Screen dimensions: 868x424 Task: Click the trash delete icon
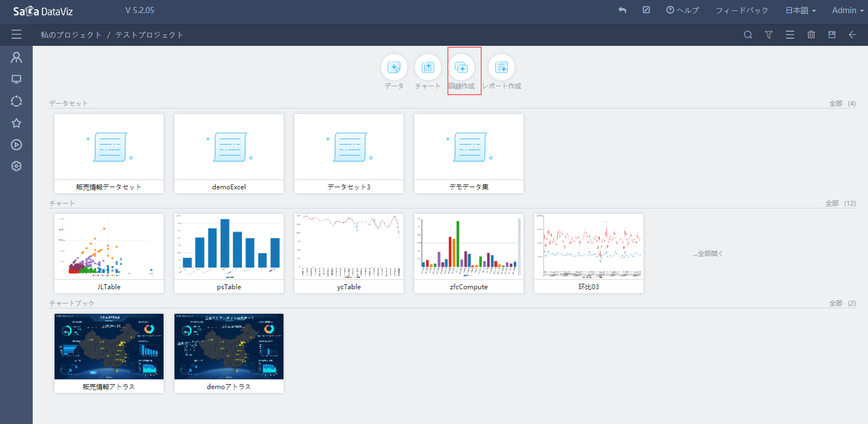pyautogui.click(x=811, y=34)
